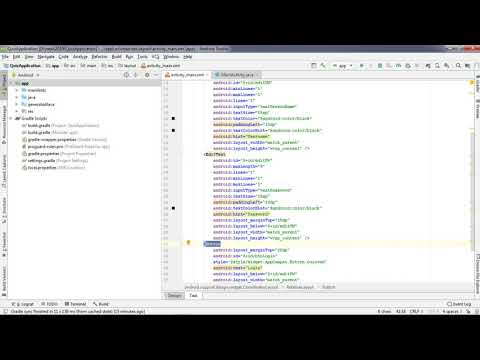Viewport: 480px width, 360px height.
Task: Click the selected Button tag in code
Action: [212, 244]
